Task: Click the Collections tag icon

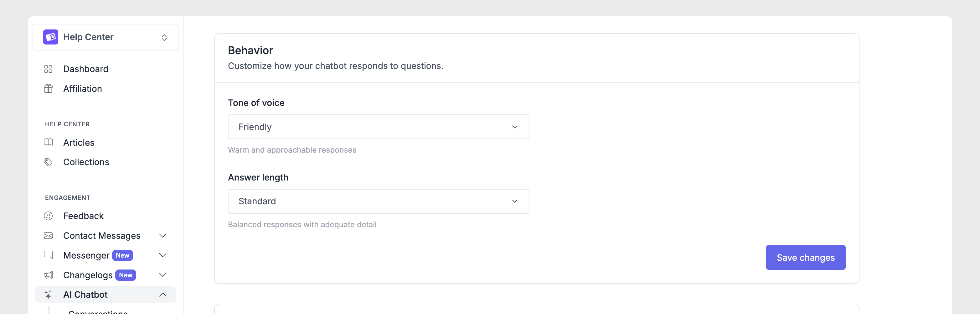Action: (x=48, y=162)
